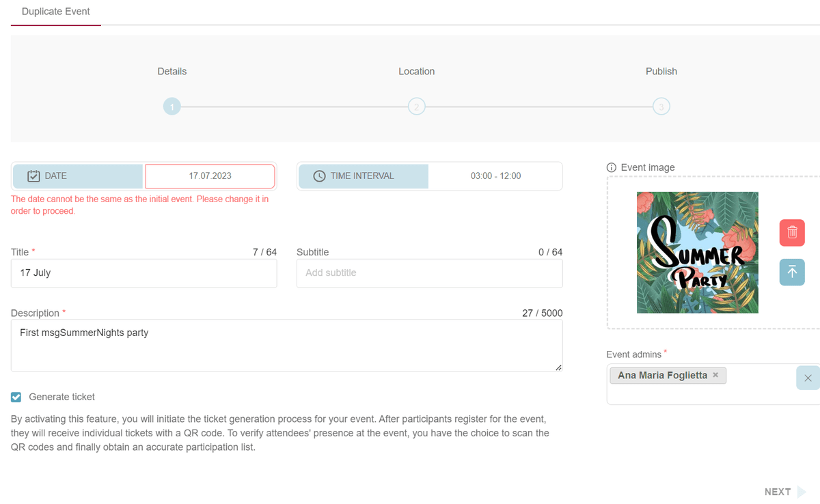Image resolution: width=820 pixels, height=504 pixels.
Task: Click the red trash delete image icon
Action: (x=792, y=233)
